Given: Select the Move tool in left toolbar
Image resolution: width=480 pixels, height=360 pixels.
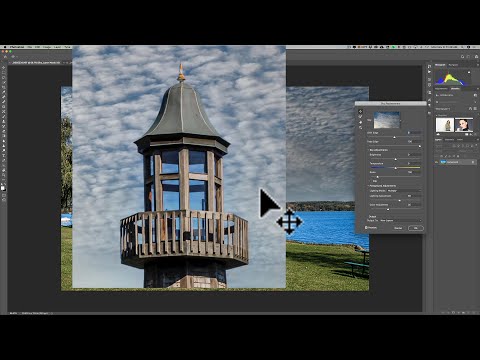Looking at the screenshot, I should pyautogui.click(x=4, y=68).
